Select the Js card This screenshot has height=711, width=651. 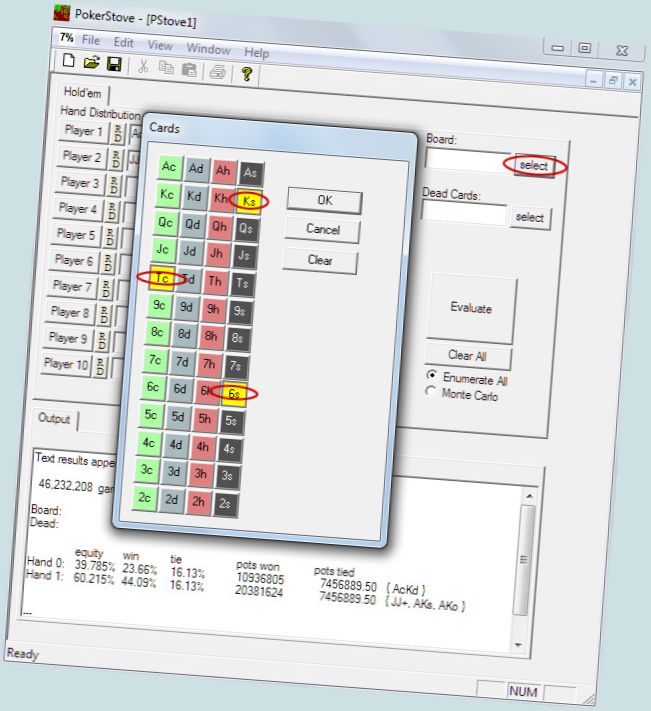(x=244, y=256)
